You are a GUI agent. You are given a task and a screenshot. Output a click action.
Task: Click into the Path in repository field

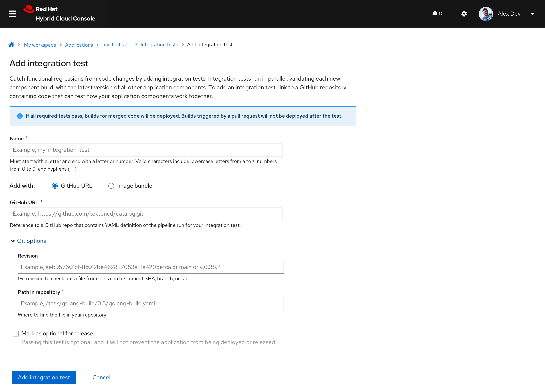coord(151,303)
